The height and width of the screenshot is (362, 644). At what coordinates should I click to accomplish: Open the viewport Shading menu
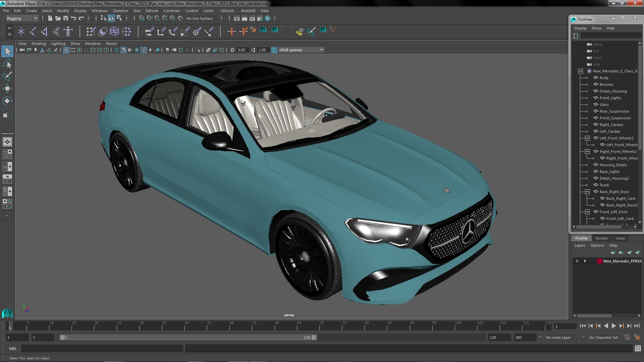(39, 44)
